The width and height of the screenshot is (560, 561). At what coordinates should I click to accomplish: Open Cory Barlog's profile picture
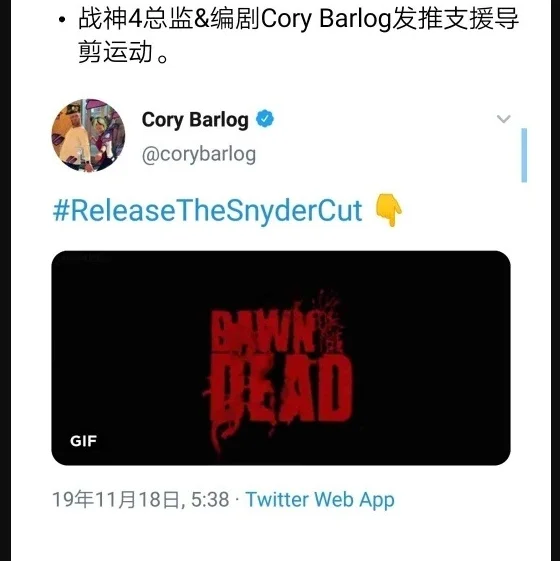pos(88,136)
